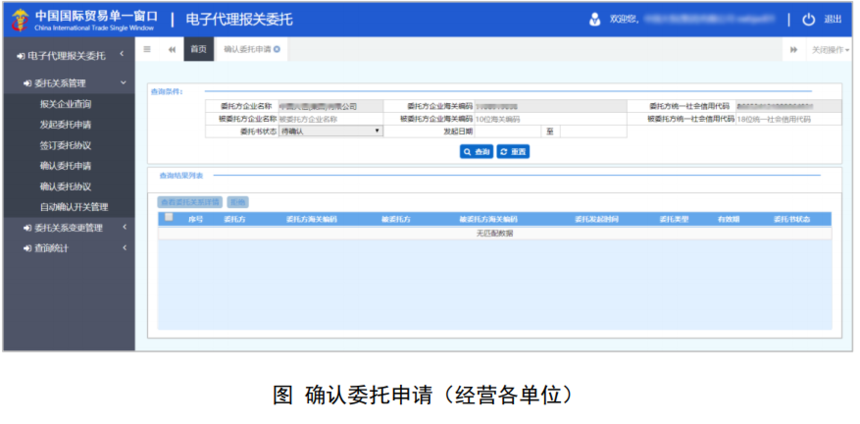Close the 确认委托申请 tab via its x icon
Viewport: 860px width, 424px height.
[x=277, y=49]
